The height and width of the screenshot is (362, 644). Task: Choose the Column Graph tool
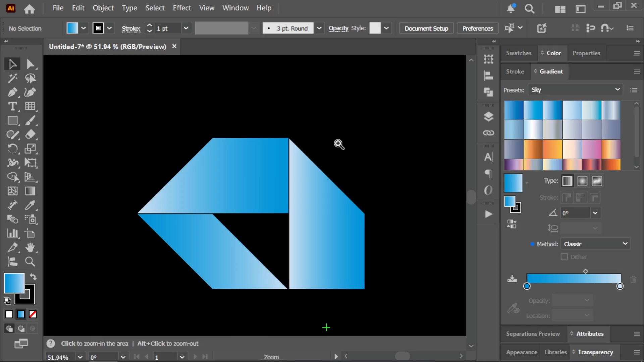pos(12,233)
